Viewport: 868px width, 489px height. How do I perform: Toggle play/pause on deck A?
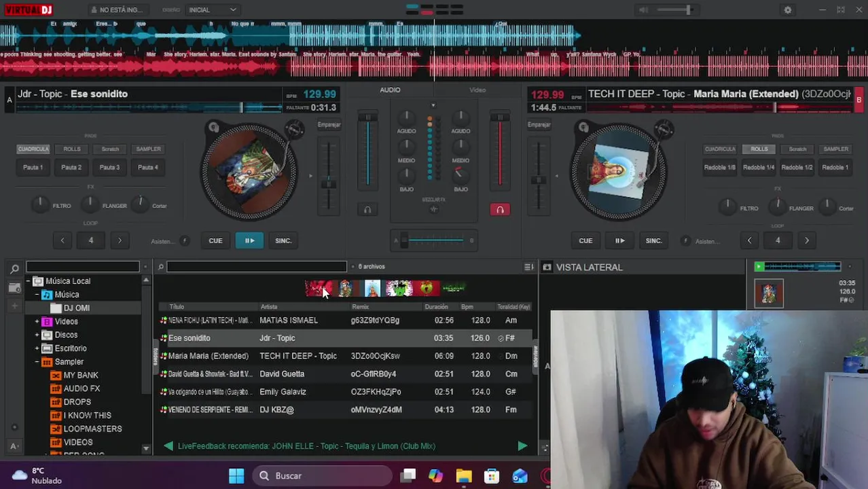coord(249,240)
